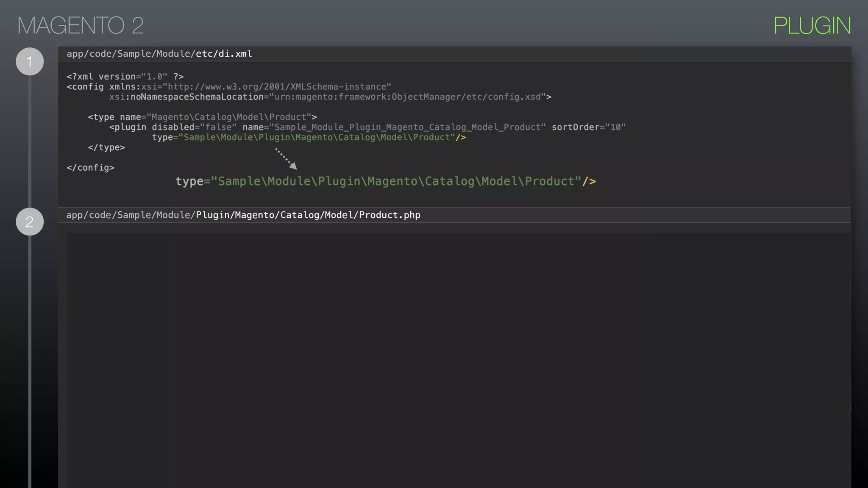The width and height of the screenshot is (868, 488).
Task: Click the enlarged type="Sample\Module\Plugin..." callout text
Action: click(386, 181)
